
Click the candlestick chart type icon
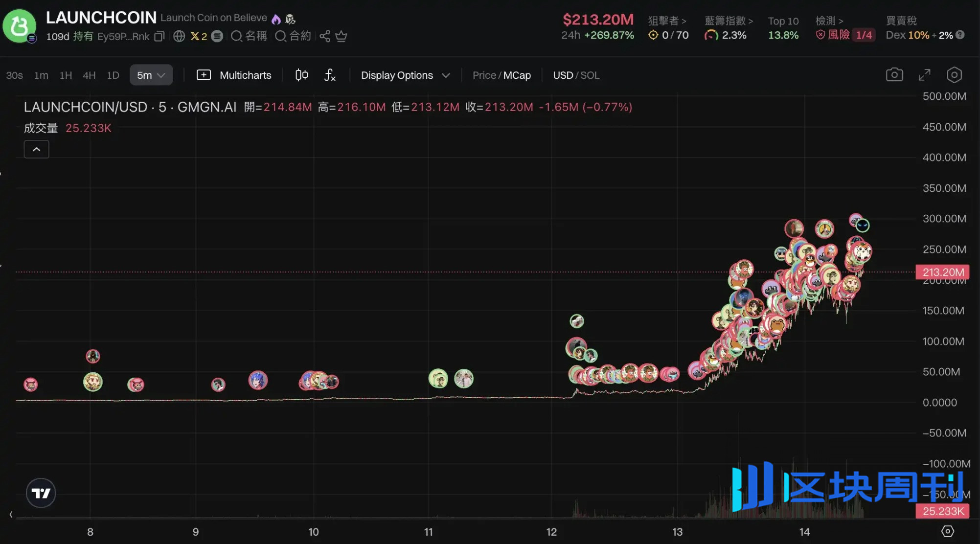302,75
